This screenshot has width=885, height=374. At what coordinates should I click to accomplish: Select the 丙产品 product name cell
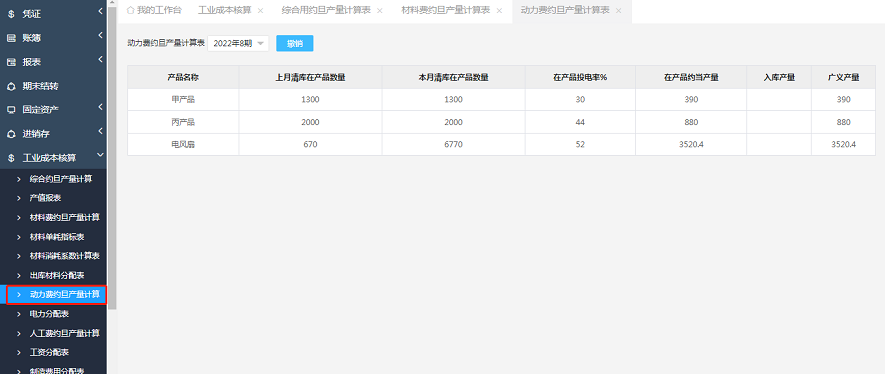[183, 122]
